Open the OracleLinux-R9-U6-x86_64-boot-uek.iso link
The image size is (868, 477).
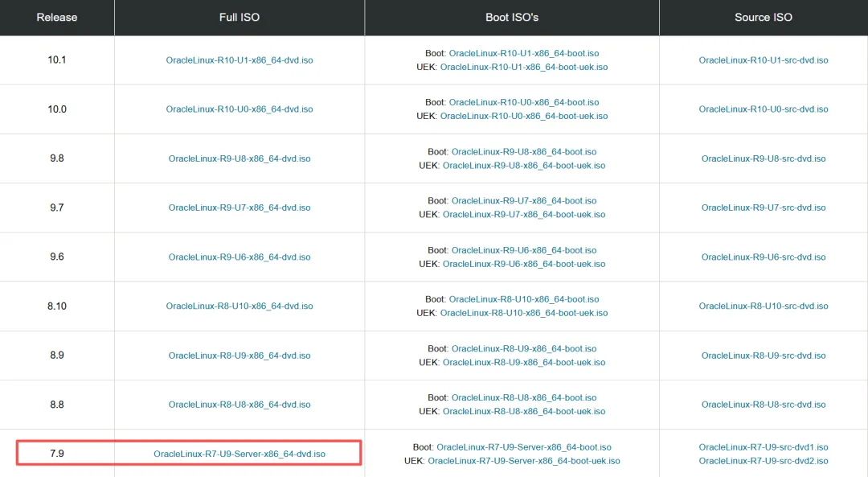click(524, 265)
